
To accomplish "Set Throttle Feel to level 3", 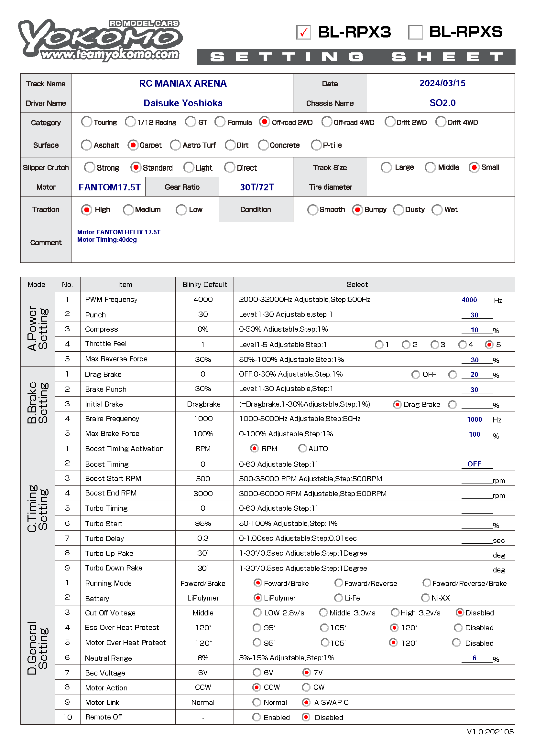I will click(435, 345).
